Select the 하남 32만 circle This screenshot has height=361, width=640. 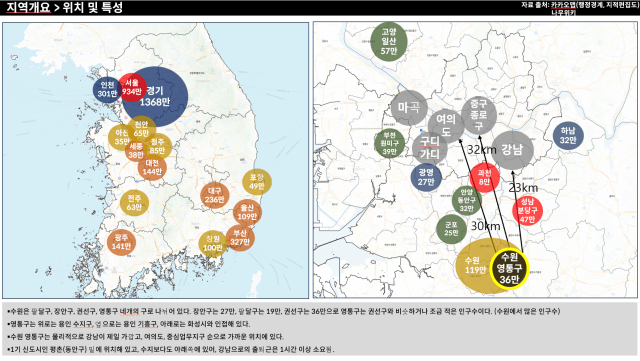point(568,136)
